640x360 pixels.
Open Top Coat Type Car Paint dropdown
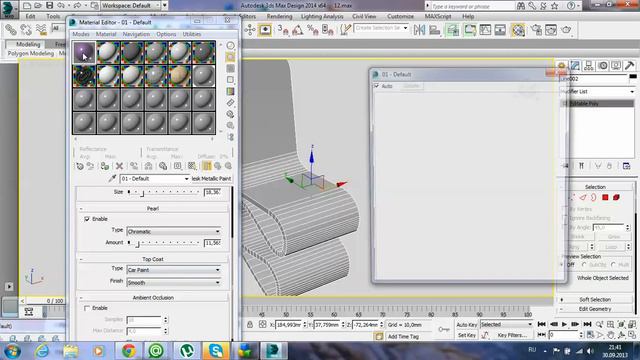click(x=174, y=270)
